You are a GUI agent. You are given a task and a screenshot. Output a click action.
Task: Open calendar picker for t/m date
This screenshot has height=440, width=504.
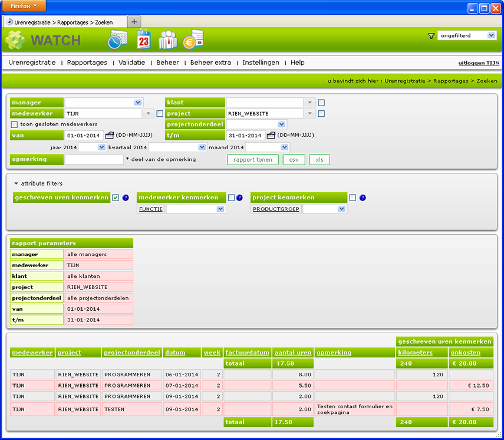click(x=271, y=135)
